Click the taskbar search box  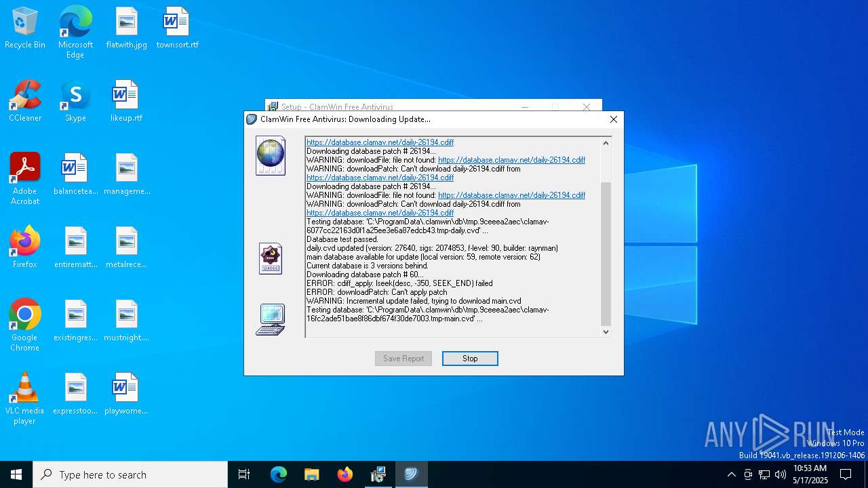(x=130, y=474)
